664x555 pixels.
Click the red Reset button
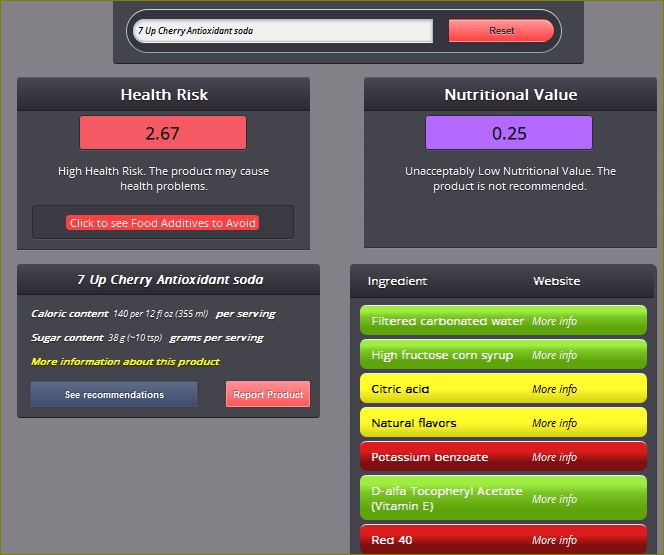[501, 31]
